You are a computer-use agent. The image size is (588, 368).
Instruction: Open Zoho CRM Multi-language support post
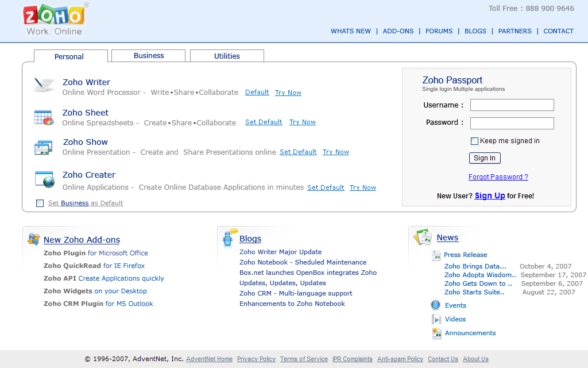point(296,293)
